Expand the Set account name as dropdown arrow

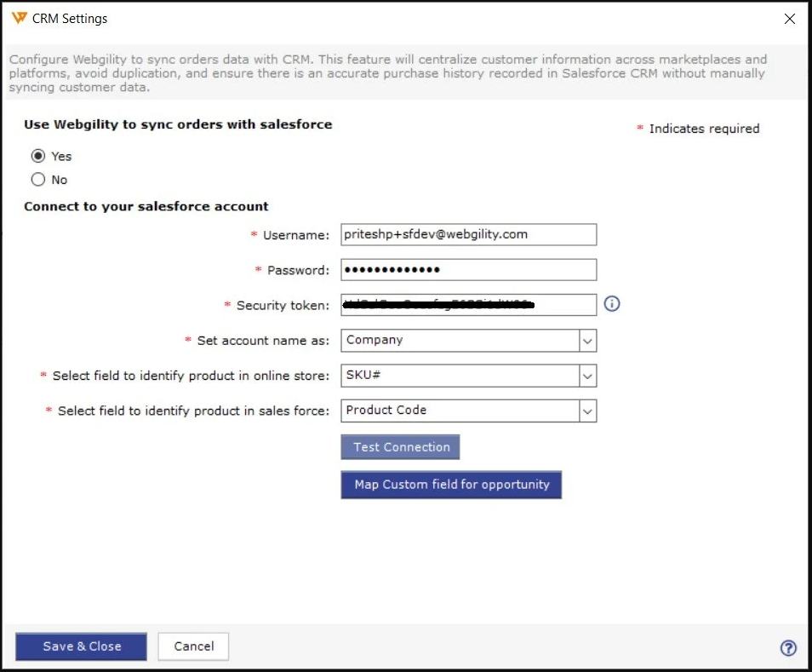pyautogui.click(x=587, y=341)
